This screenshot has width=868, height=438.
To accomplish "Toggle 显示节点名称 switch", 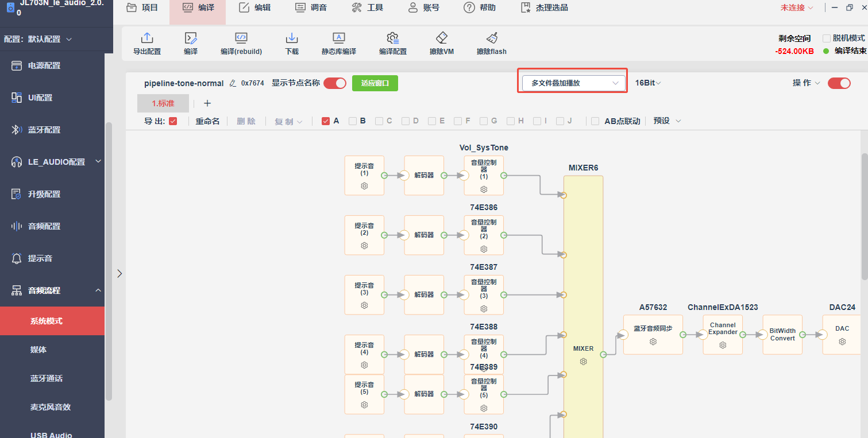I will pos(335,83).
